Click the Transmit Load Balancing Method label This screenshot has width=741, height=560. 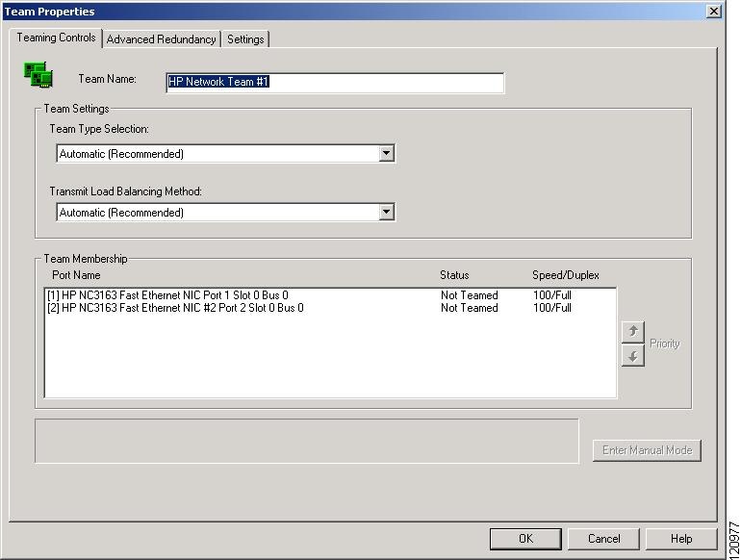click(x=126, y=191)
